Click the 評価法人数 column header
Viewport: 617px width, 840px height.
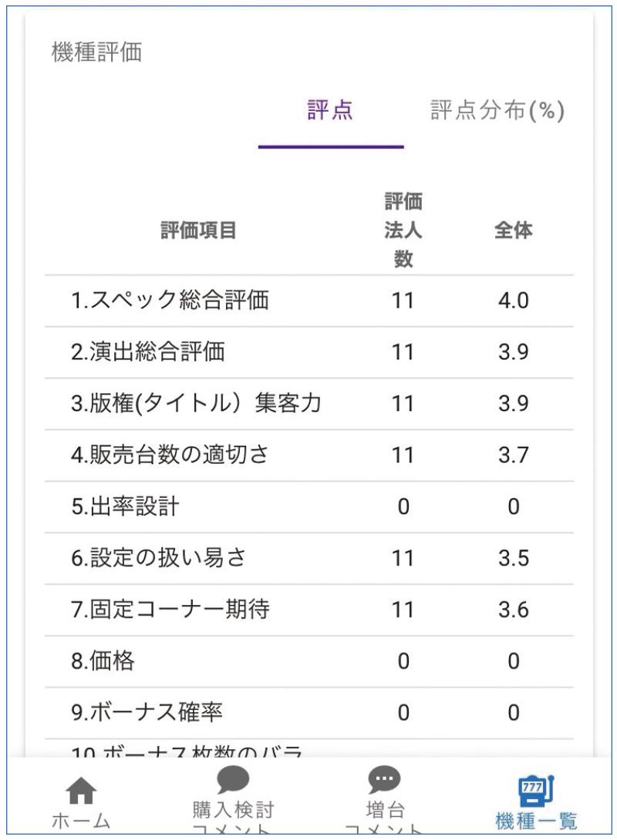tap(403, 230)
